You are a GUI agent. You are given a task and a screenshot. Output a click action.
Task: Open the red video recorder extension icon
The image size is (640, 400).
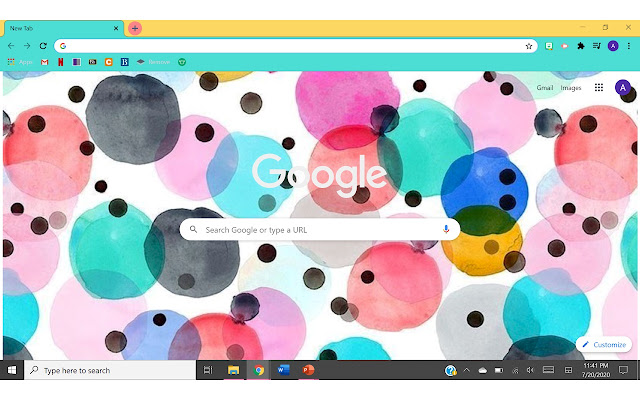click(x=564, y=46)
